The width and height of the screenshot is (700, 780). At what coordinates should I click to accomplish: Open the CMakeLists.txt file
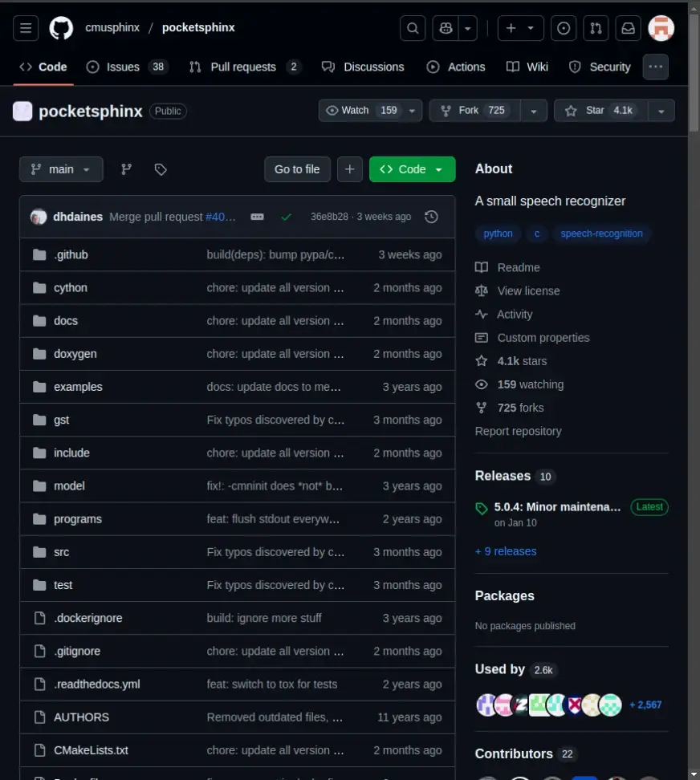tap(91, 750)
